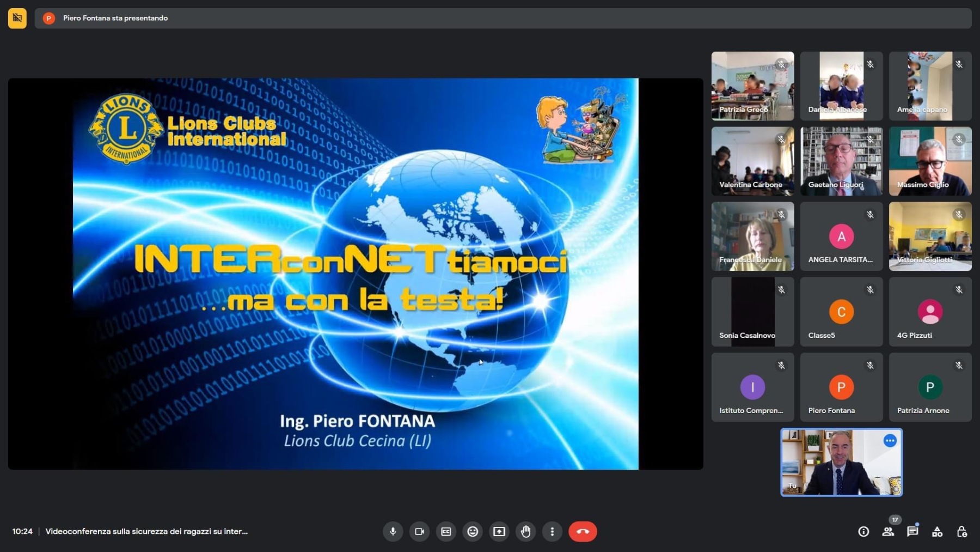Open the chat panel icon
Viewport: 980px width, 552px height.
912,531
